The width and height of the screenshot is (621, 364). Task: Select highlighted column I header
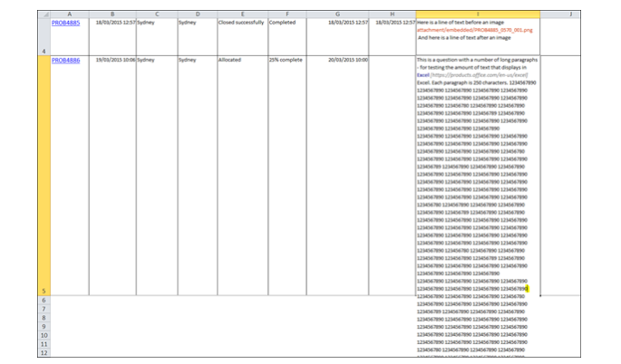[478, 14]
